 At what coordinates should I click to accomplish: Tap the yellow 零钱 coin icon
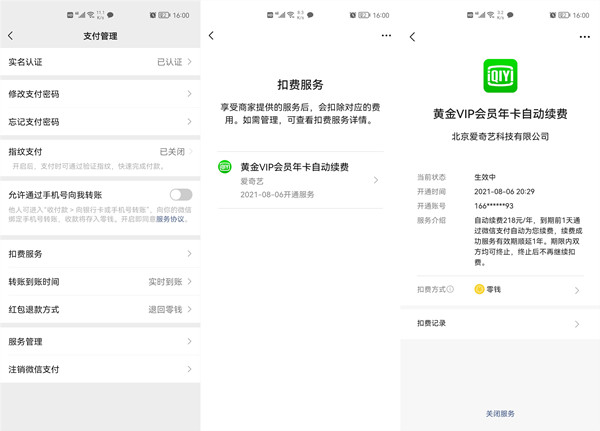(x=479, y=290)
